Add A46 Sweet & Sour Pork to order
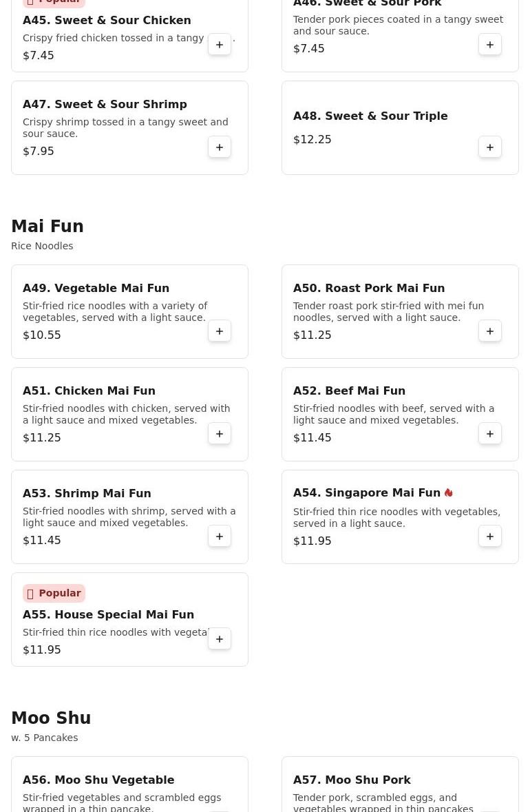 click(x=490, y=45)
